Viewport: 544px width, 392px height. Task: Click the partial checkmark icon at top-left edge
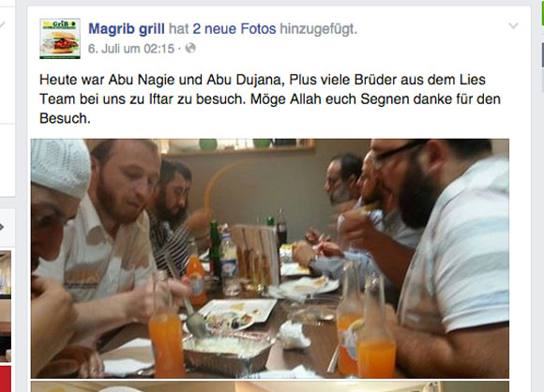pyautogui.click(x=3, y=24)
